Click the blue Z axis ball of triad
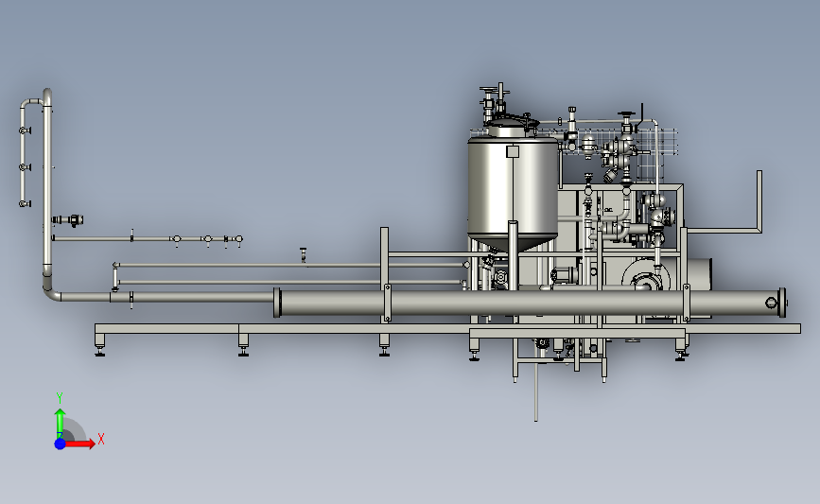This screenshot has height=504, width=820. [61, 443]
